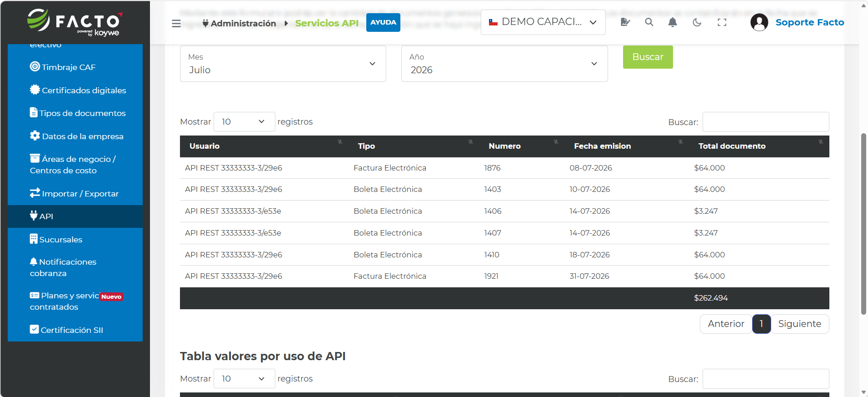Click the Anterior pagination button
The height and width of the screenshot is (397, 868).
(x=726, y=324)
